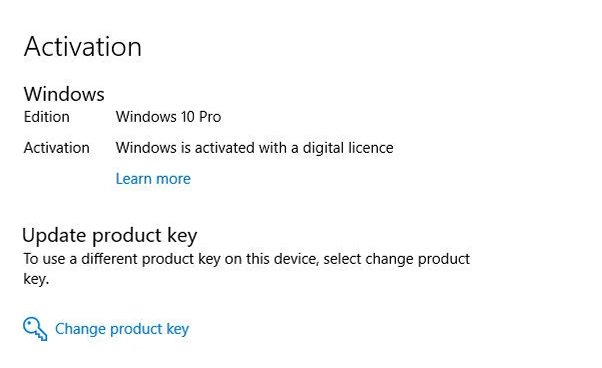Click 'select change product' in the description

[397, 259]
